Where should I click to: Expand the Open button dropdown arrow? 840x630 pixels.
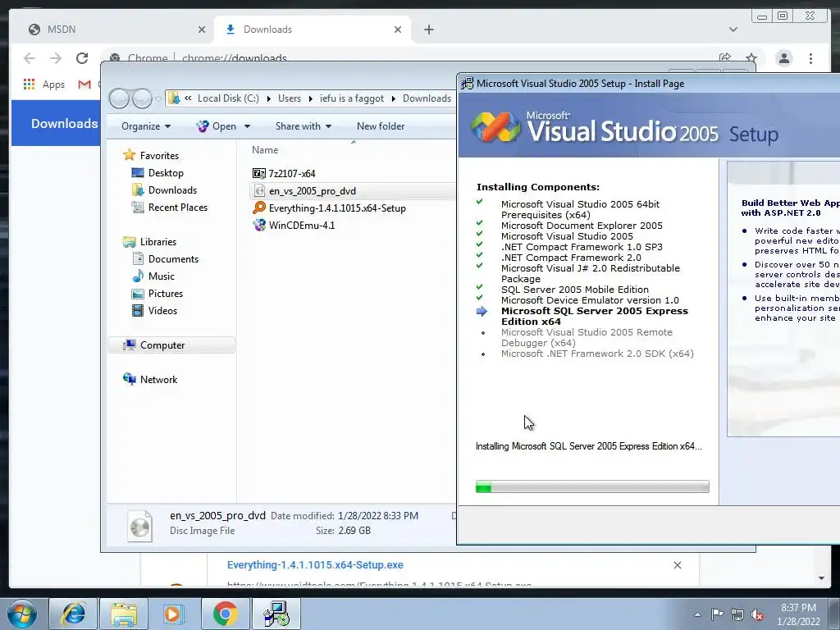pyautogui.click(x=247, y=126)
